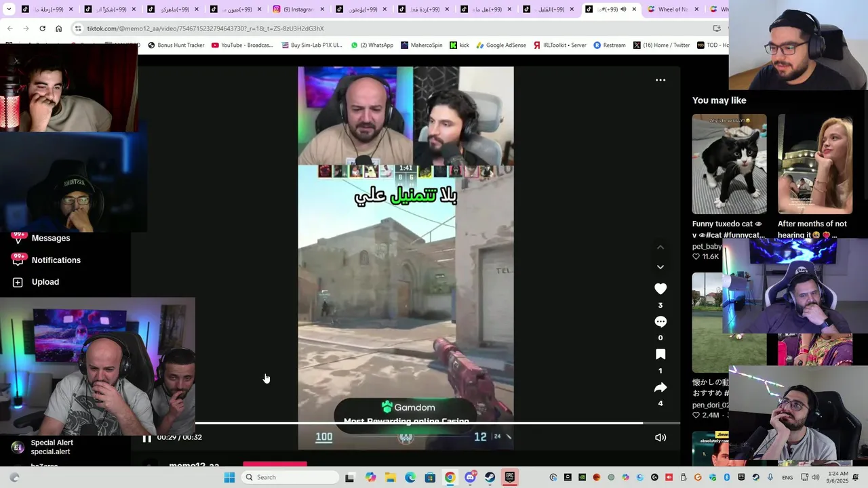The width and height of the screenshot is (868, 488).
Task: Open Steam from the taskbar
Action: click(x=490, y=477)
